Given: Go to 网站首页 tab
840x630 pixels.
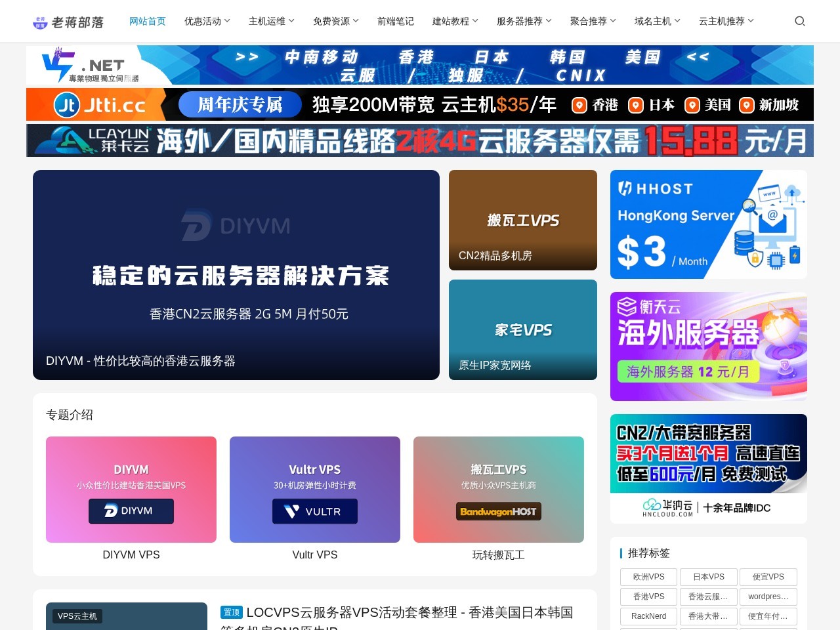Looking at the screenshot, I should point(148,21).
